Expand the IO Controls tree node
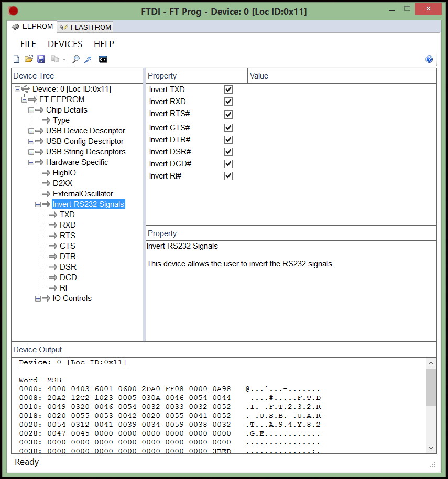Viewport: 448px width, 479px height. pyautogui.click(x=38, y=298)
